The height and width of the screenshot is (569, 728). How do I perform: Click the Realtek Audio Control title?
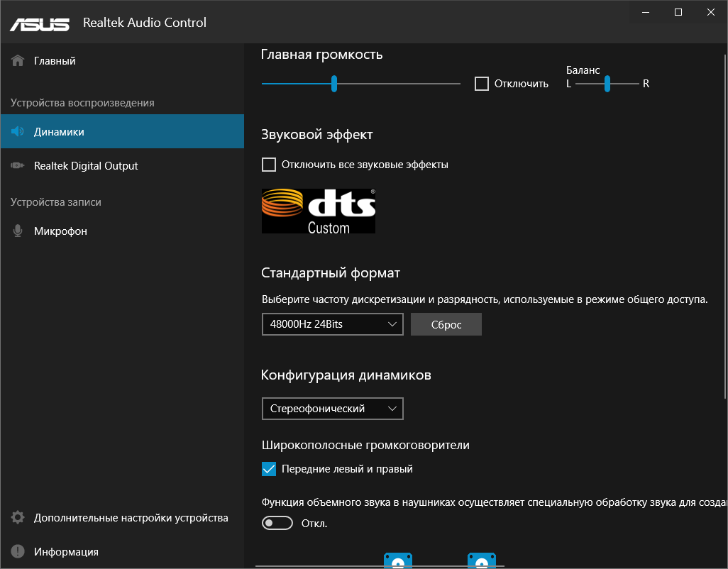coord(144,22)
